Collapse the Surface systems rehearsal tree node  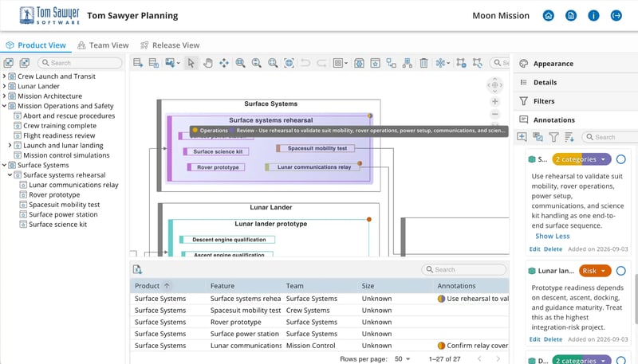[10, 174]
